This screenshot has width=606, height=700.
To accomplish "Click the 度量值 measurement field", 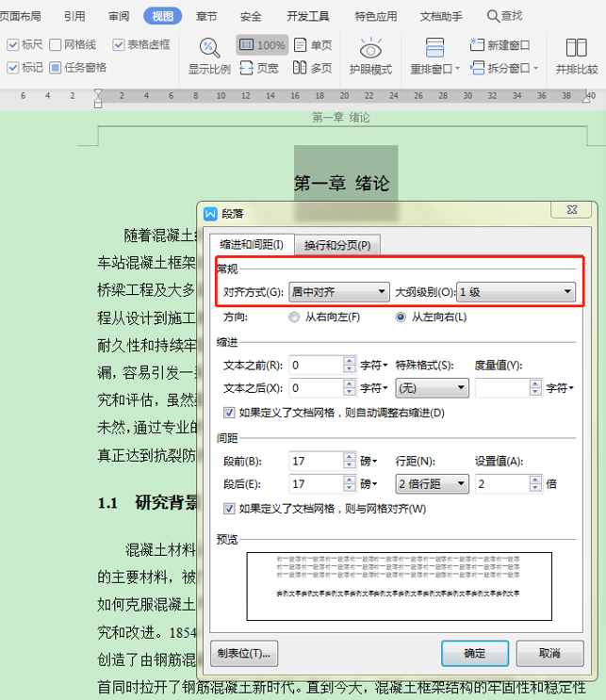I will pos(502,388).
